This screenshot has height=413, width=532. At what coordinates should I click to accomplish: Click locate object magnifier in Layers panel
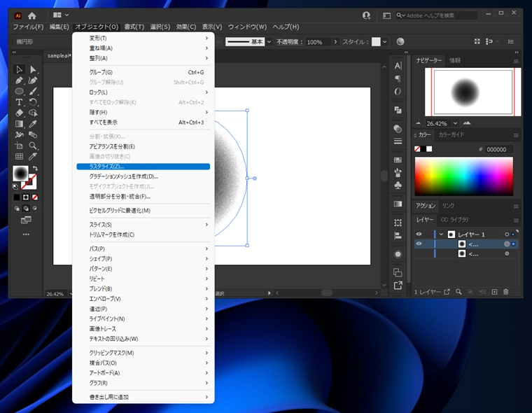pyautogui.click(x=458, y=292)
